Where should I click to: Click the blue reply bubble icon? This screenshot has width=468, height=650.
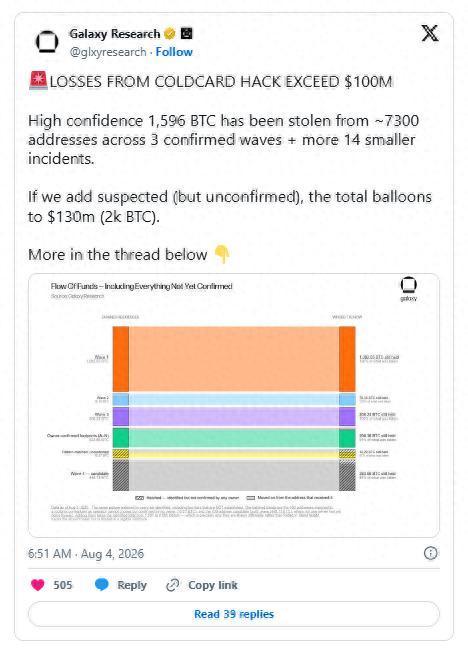pos(102,585)
